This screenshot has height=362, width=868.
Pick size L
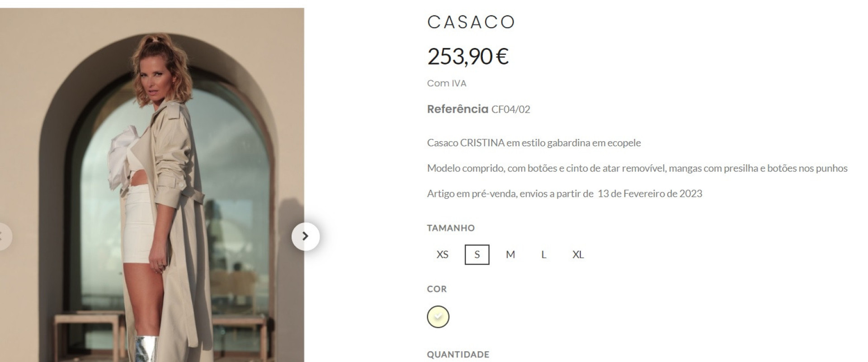point(544,254)
